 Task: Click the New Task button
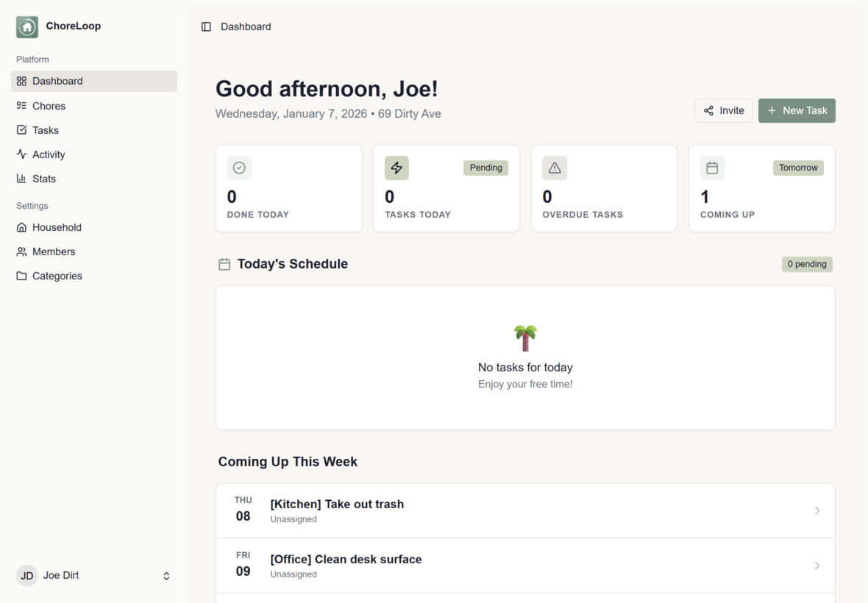(797, 110)
